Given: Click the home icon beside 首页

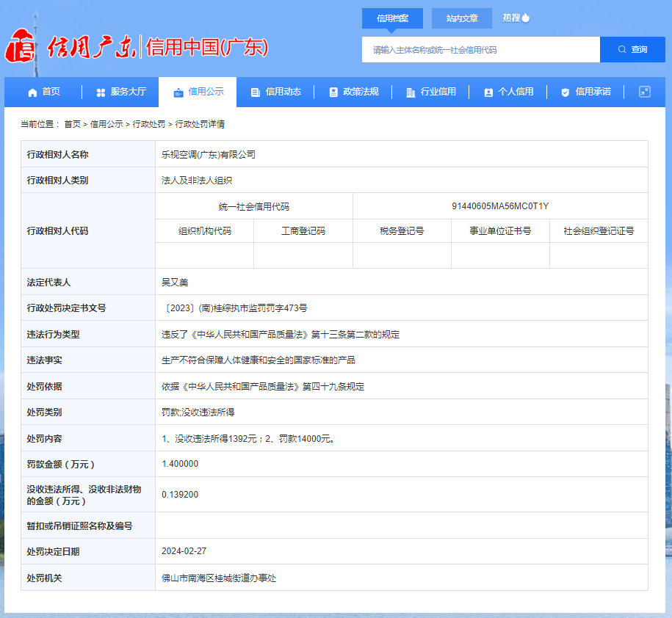Looking at the screenshot, I should pos(32,92).
